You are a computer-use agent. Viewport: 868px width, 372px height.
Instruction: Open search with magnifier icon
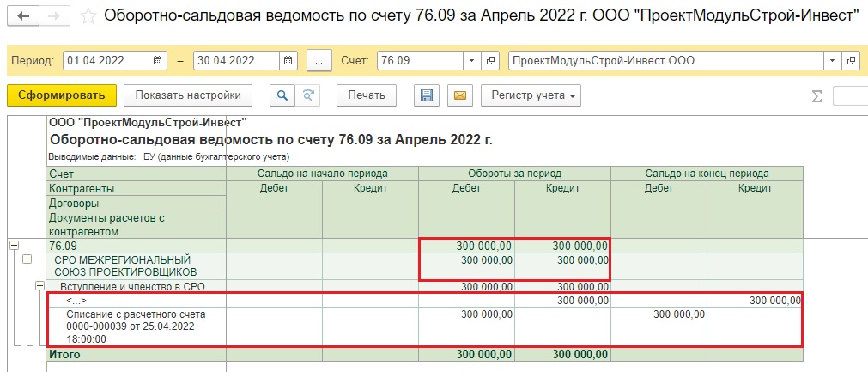[x=282, y=95]
